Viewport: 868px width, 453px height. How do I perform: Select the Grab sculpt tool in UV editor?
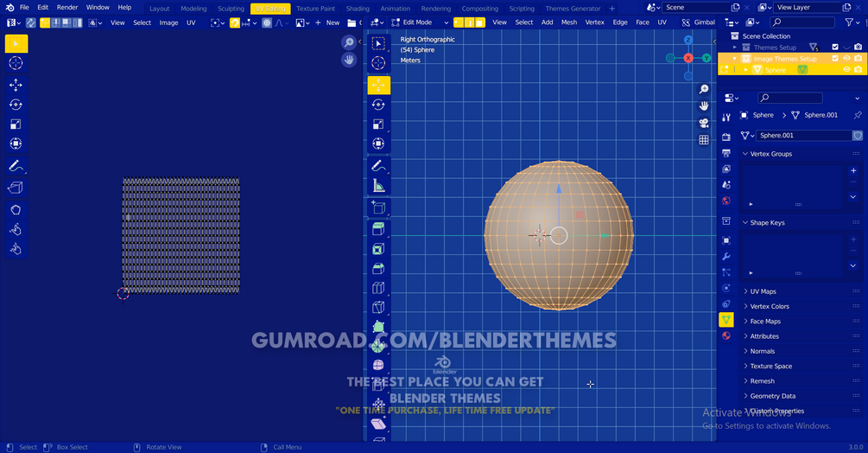16,210
